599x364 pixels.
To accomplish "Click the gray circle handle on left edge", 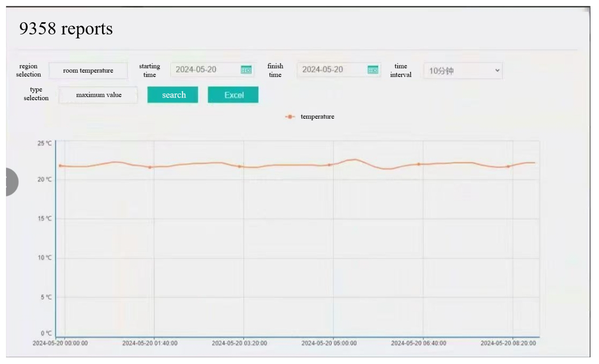I will point(11,182).
